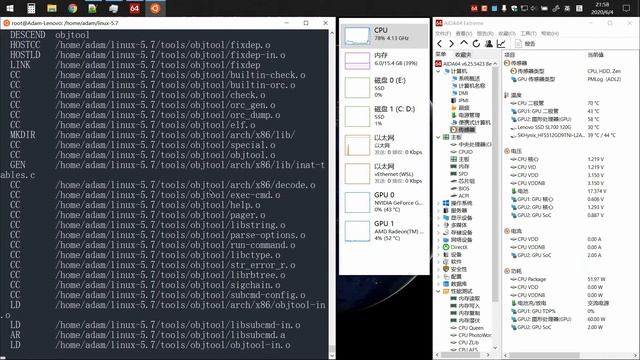Select the DMI tree item

coord(459,93)
